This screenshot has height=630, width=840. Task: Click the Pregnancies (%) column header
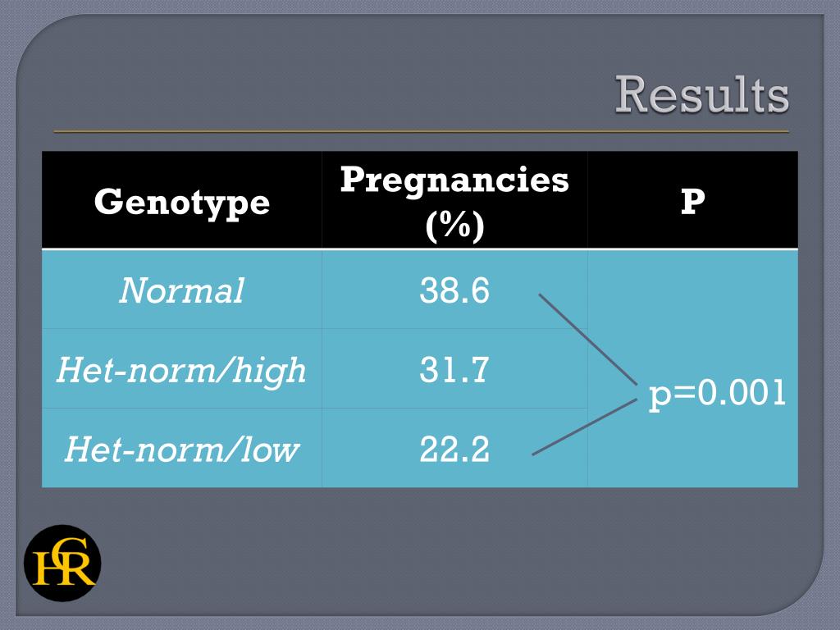point(454,202)
